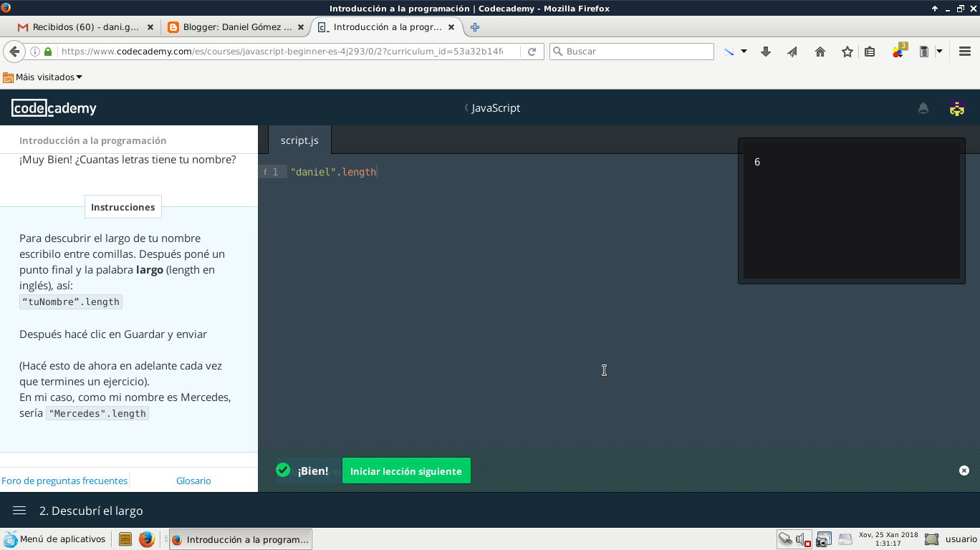Show site information icon
Screen dimensions: 980x550
pyautogui.click(x=34, y=52)
